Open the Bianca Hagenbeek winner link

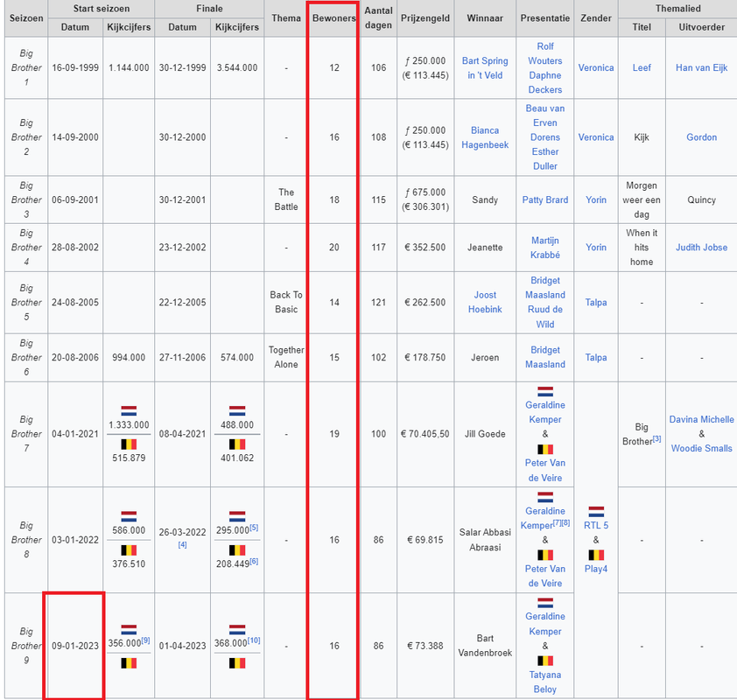point(485,137)
